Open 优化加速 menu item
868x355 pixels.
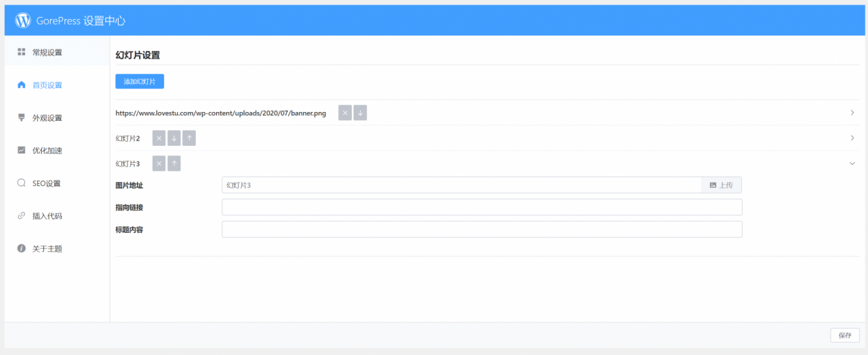[x=57, y=150]
